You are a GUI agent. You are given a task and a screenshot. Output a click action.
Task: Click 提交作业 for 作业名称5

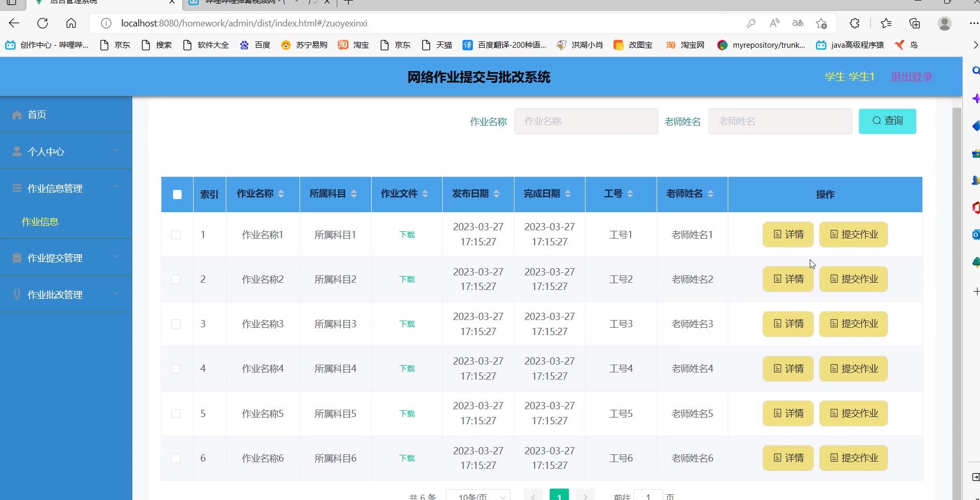(853, 413)
